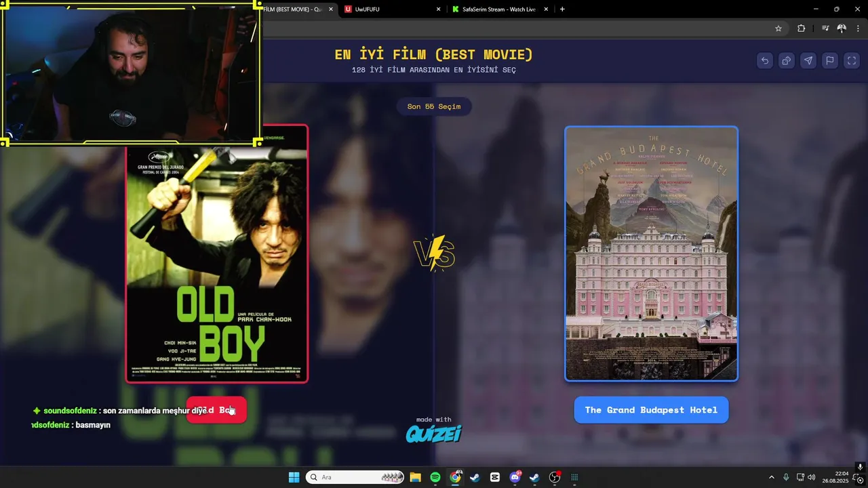Choose The Grand Budapest Hotel button
The image size is (868, 488).
coord(651,410)
